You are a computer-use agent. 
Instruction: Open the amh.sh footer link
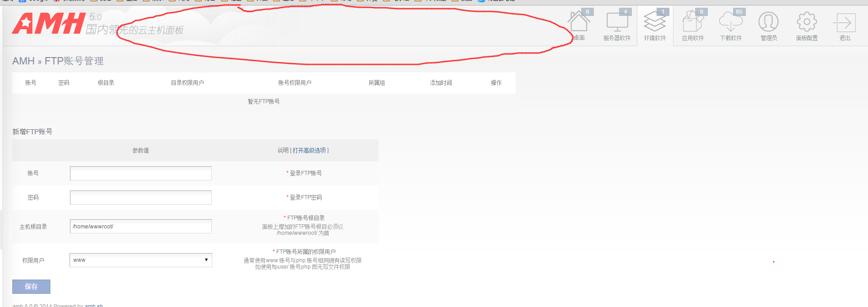(93, 305)
